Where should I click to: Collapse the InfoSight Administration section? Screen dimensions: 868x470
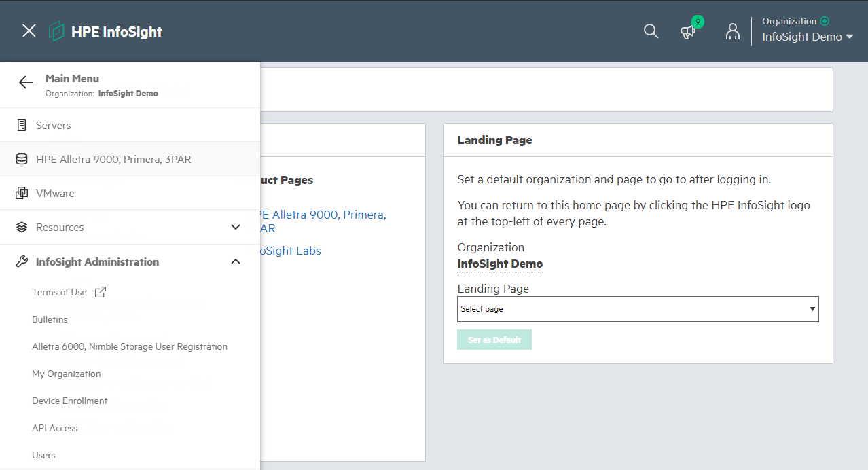[x=235, y=261]
